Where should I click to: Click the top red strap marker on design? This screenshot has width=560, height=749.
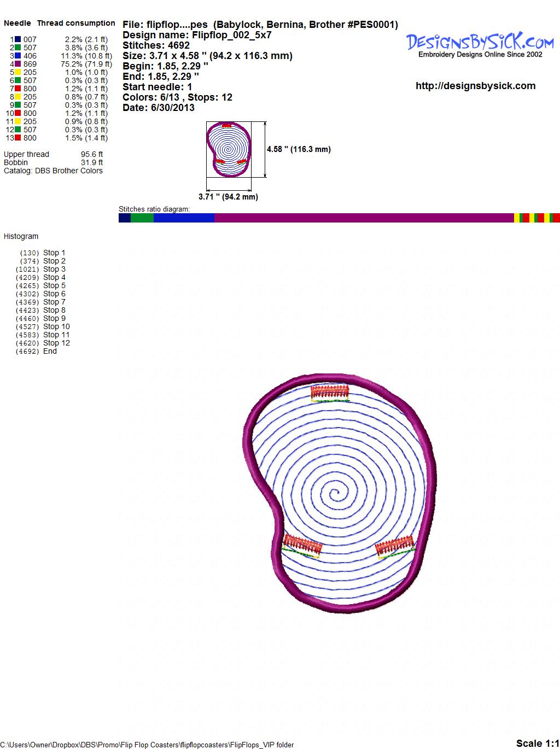pyautogui.click(x=330, y=391)
